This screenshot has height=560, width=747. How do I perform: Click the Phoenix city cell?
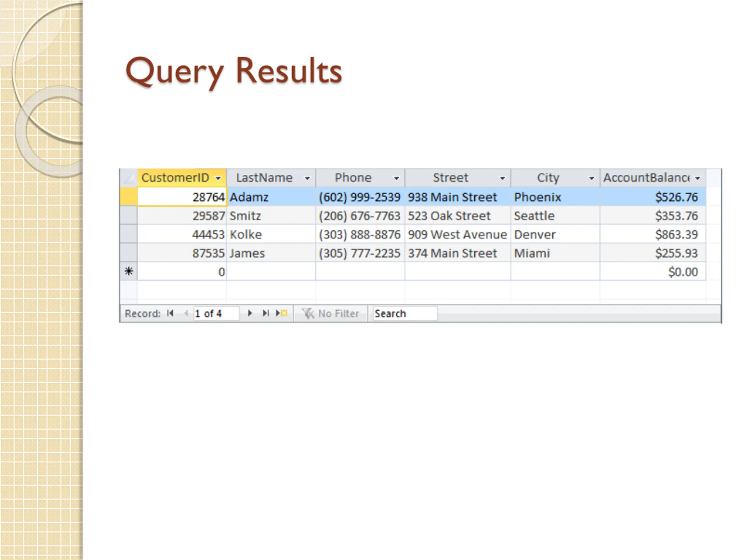[556, 197]
